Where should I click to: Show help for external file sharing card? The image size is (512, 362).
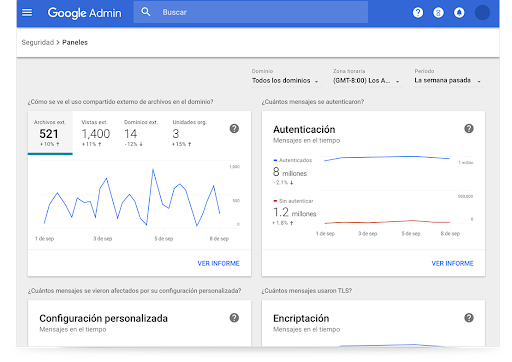coord(234,128)
